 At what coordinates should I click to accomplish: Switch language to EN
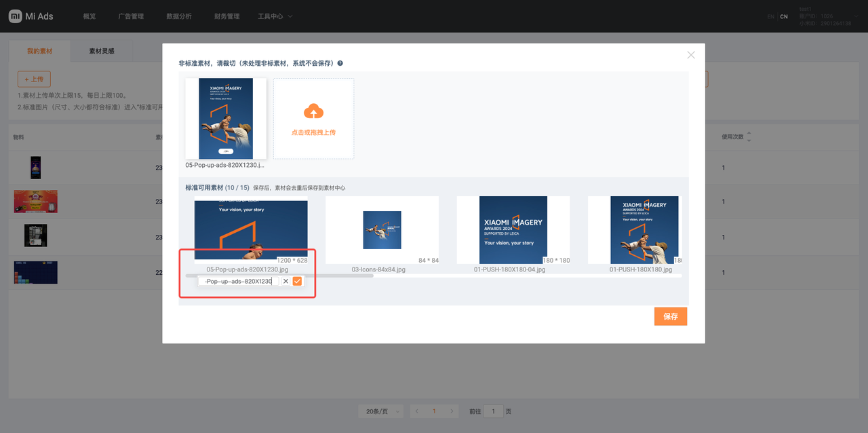tap(770, 16)
